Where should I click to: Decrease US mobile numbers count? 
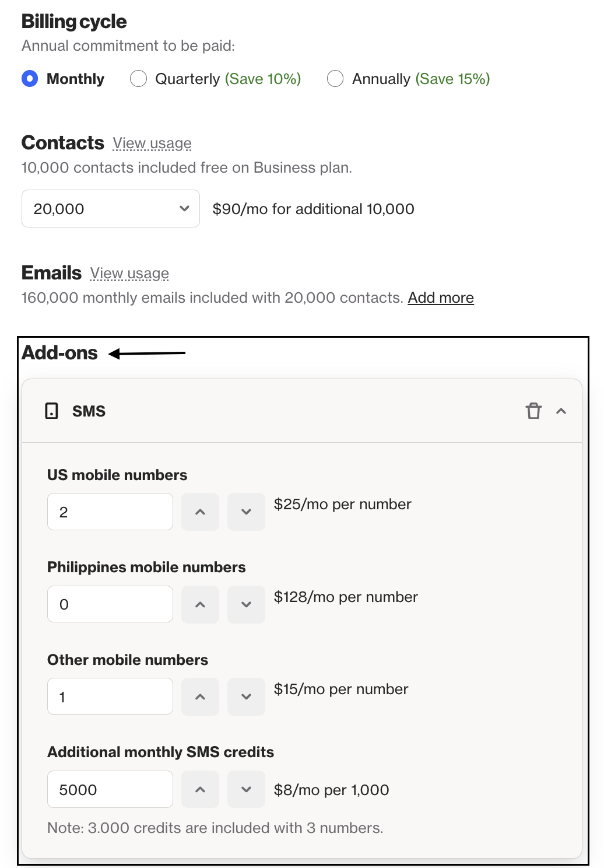[246, 512]
